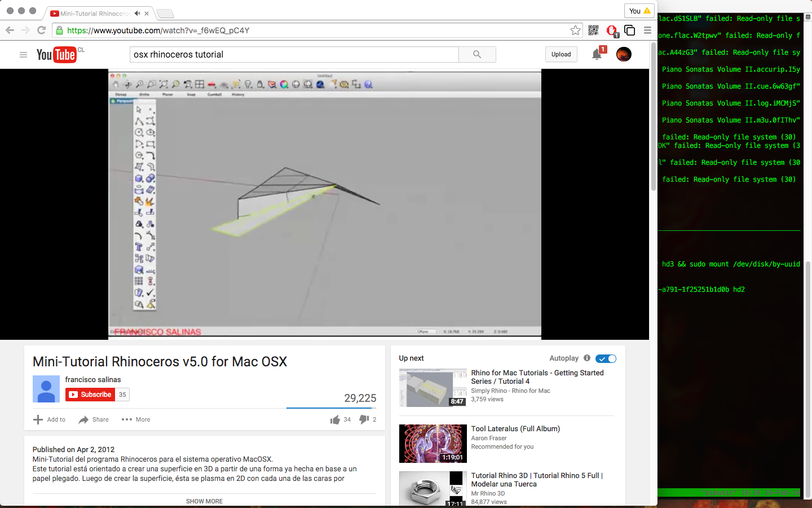Open the QR code extension icon
Image resolution: width=812 pixels, height=508 pixels.
pos(593,30)
